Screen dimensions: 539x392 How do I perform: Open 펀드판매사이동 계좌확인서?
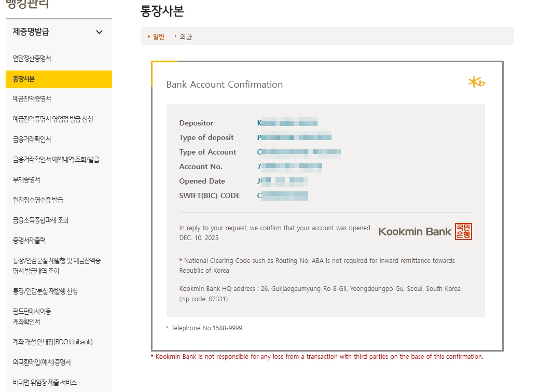point(32,316)
